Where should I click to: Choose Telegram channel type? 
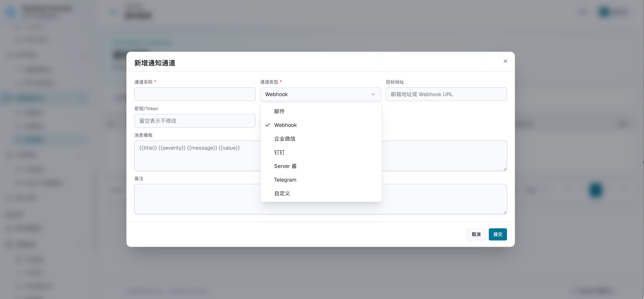tap(321, 180)
